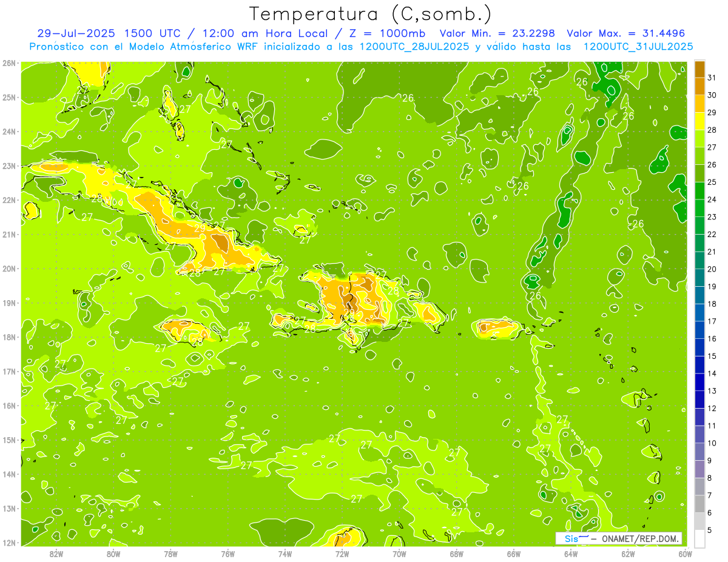This screenshot has height=562, width=728.
Task: Click the legend value 24
Action: (x=712, y=199)
